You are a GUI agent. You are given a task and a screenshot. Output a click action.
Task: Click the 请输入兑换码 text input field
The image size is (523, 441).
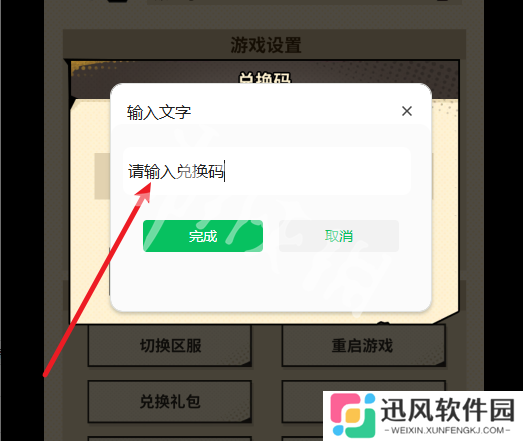coord(267,171)
